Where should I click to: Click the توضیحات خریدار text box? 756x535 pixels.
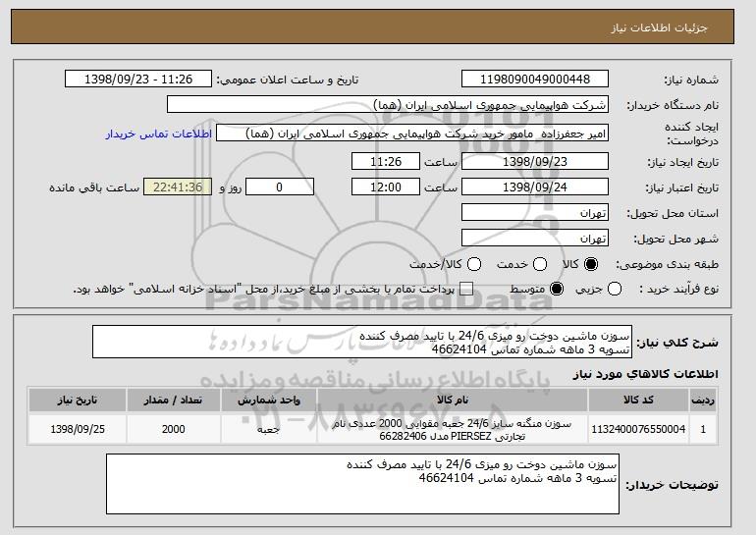[362, 484]
